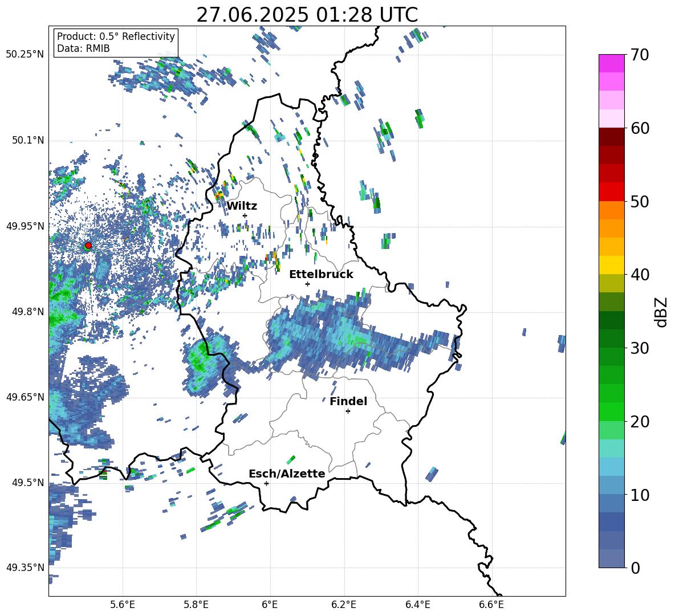Image resolution: width=675 pixels, height=616 pixels.
Task: Click the colorbar value 70
Action: coord(640,55)
